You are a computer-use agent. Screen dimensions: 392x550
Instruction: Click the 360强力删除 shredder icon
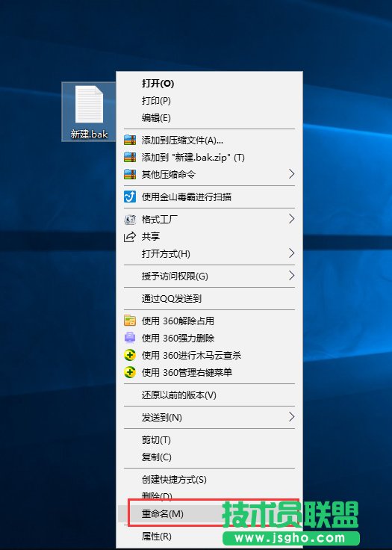[130, 338]
